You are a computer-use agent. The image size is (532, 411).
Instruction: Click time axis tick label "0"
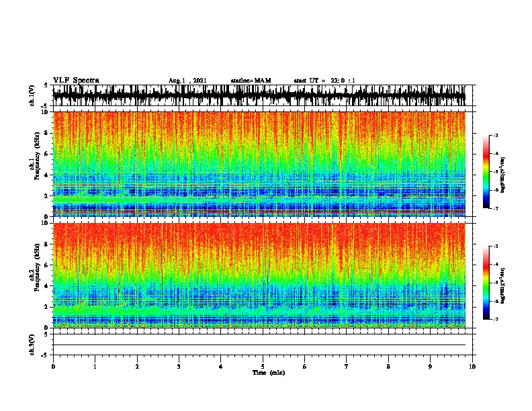[x=53, y=366]
